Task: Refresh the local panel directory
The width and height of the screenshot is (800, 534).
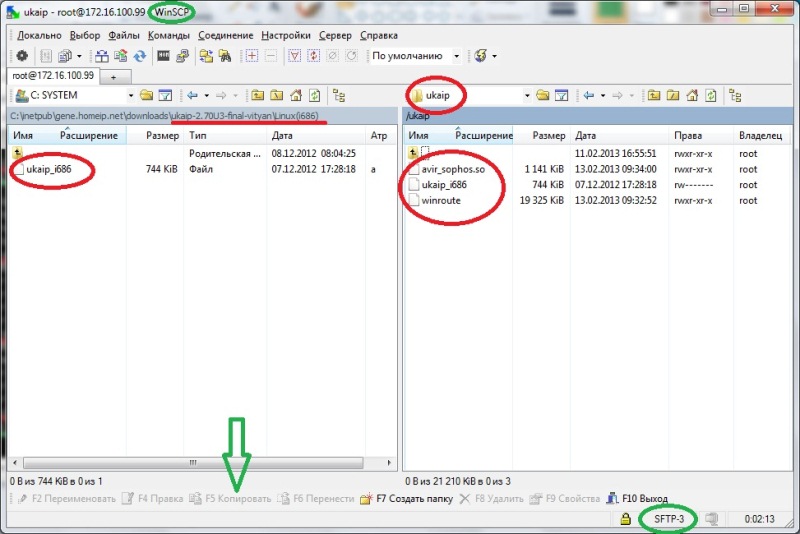Action: pos(314,96)
